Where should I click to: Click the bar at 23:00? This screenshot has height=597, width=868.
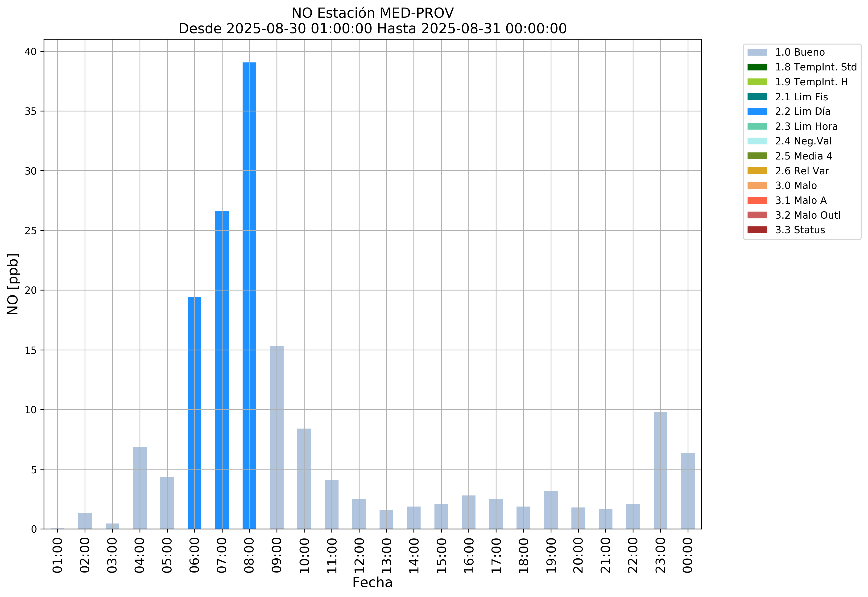coord(660,470)
